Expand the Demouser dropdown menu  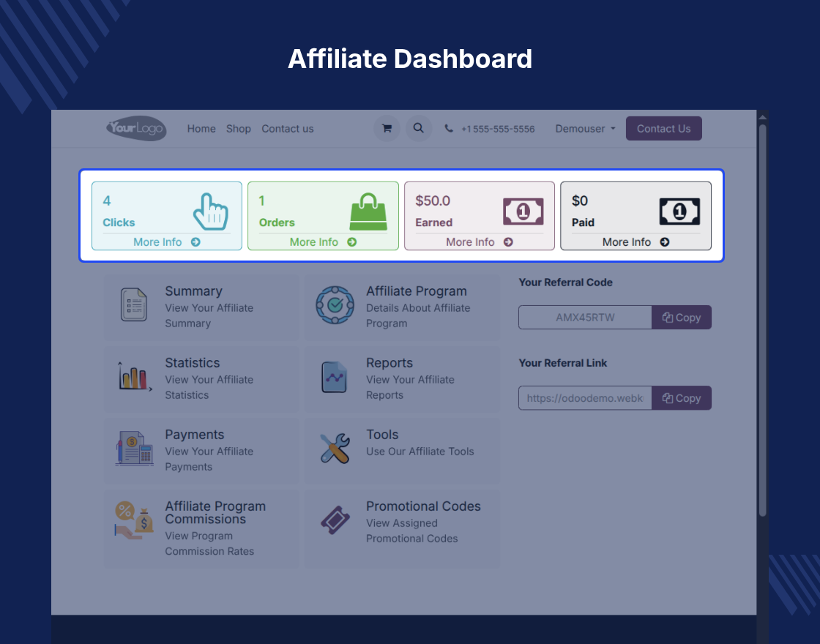[585, 129]
